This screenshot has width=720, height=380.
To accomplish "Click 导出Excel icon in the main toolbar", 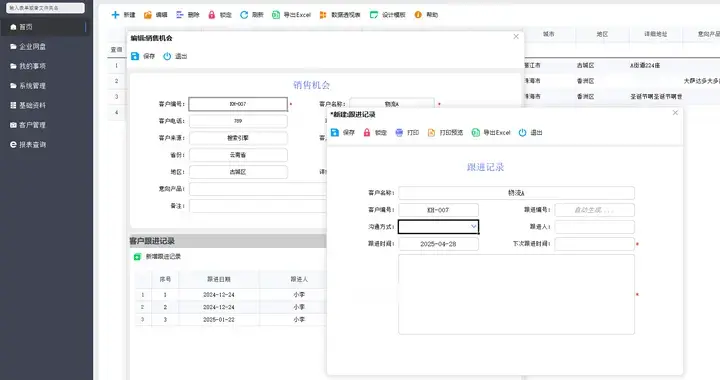I will (276, 15).
